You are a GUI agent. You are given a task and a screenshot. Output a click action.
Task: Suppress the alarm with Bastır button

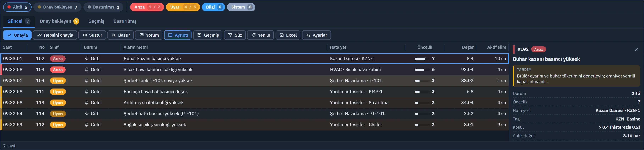tap(121, 35)
